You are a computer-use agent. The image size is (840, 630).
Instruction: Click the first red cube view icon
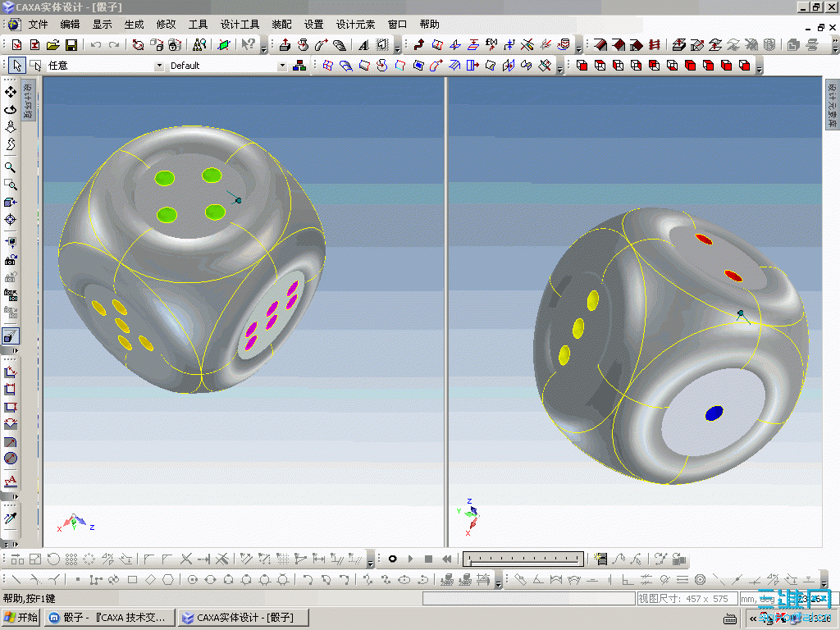(x=582, y=66)
